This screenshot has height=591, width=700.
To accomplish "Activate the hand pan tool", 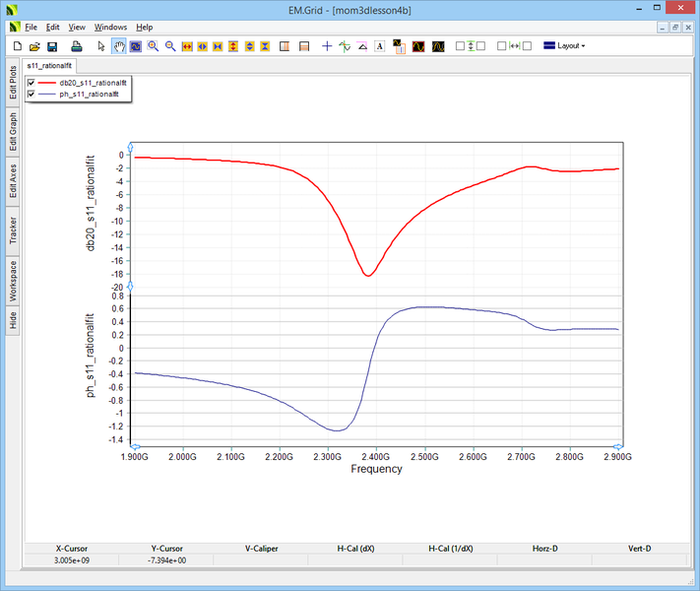I will pyautogui.click(x=119, y=46).
